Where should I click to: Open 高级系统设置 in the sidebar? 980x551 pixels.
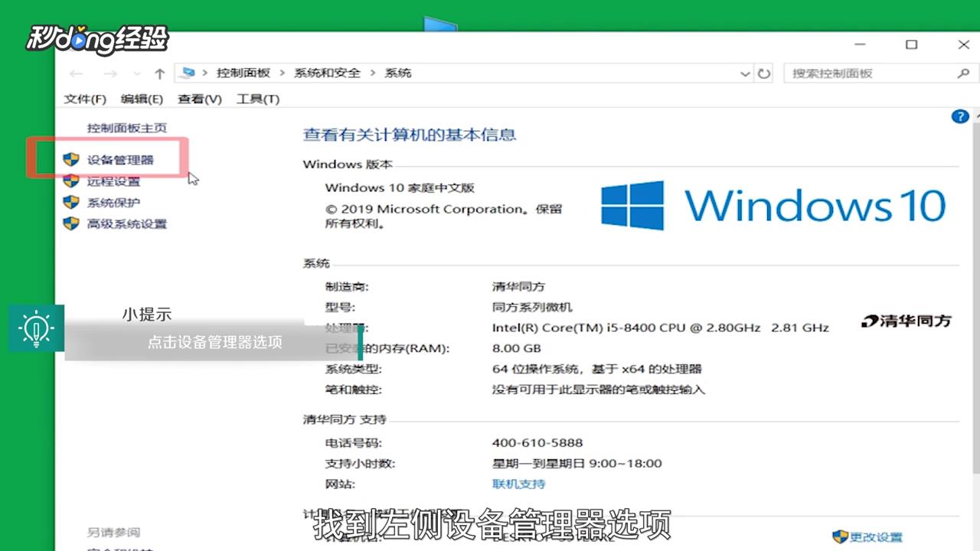[127, 223]
